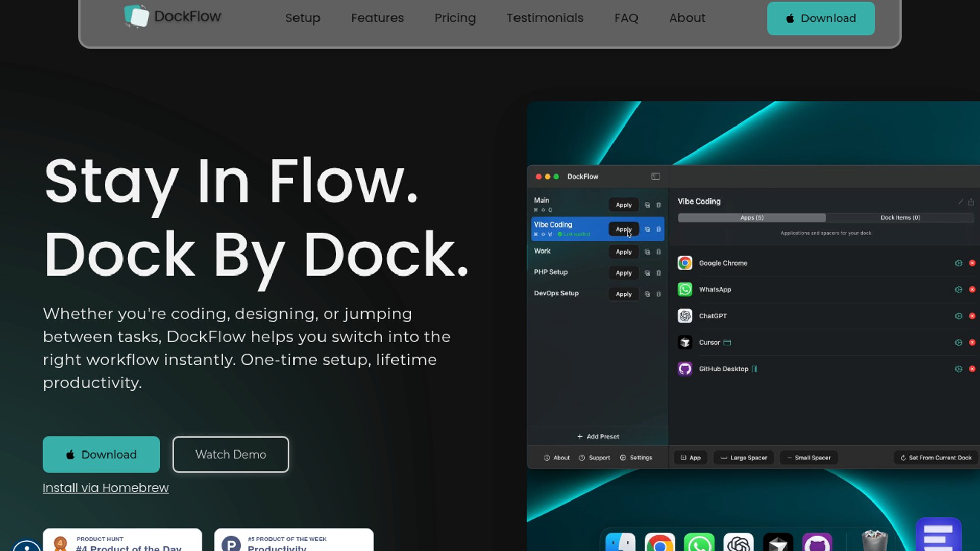Switch to the Dock Items (0) tab
The image size is (980, 551).
[x=900, y=218]
